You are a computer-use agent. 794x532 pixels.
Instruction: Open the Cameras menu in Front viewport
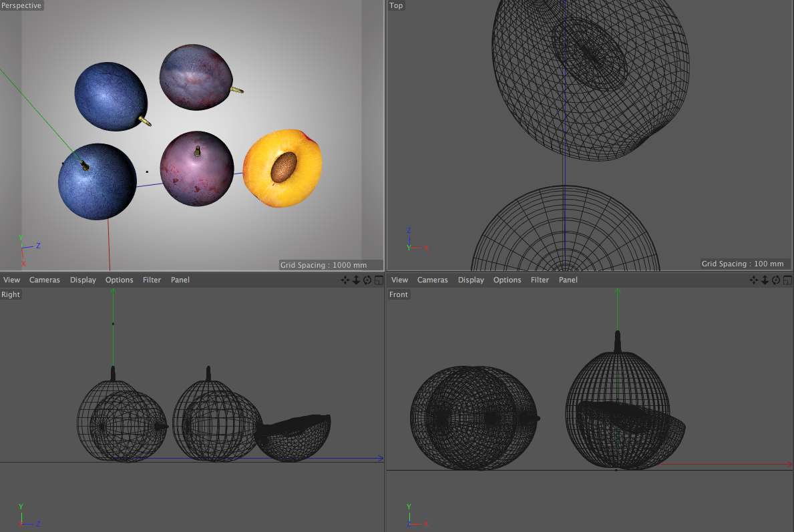click(x=433, y=280)
